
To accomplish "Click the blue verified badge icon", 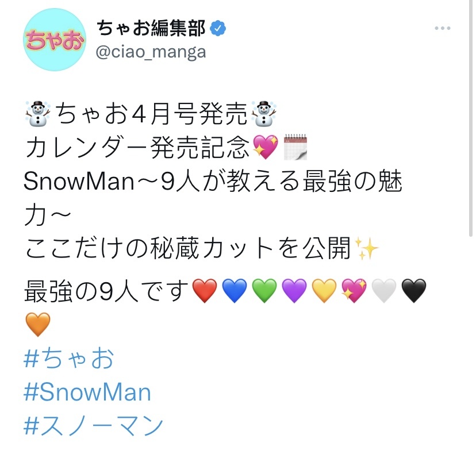I will tap(218, 28).
